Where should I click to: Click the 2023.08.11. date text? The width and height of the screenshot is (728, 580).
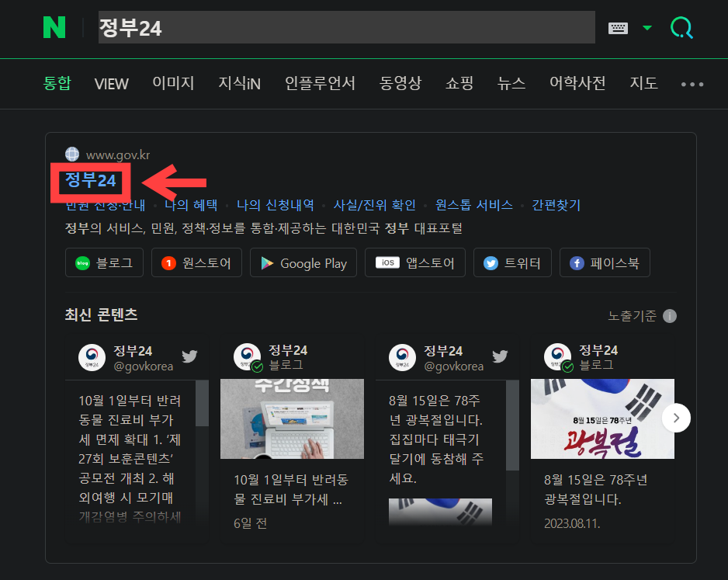[x=572, y=523]
